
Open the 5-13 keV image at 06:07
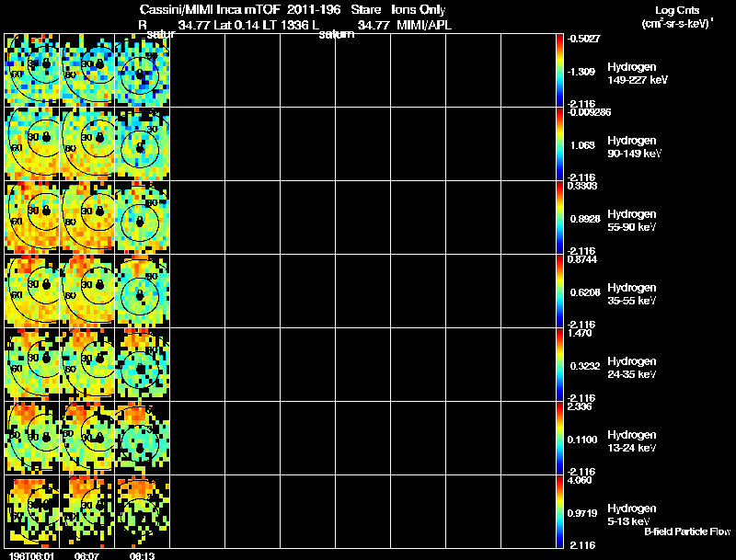(87, 511)
